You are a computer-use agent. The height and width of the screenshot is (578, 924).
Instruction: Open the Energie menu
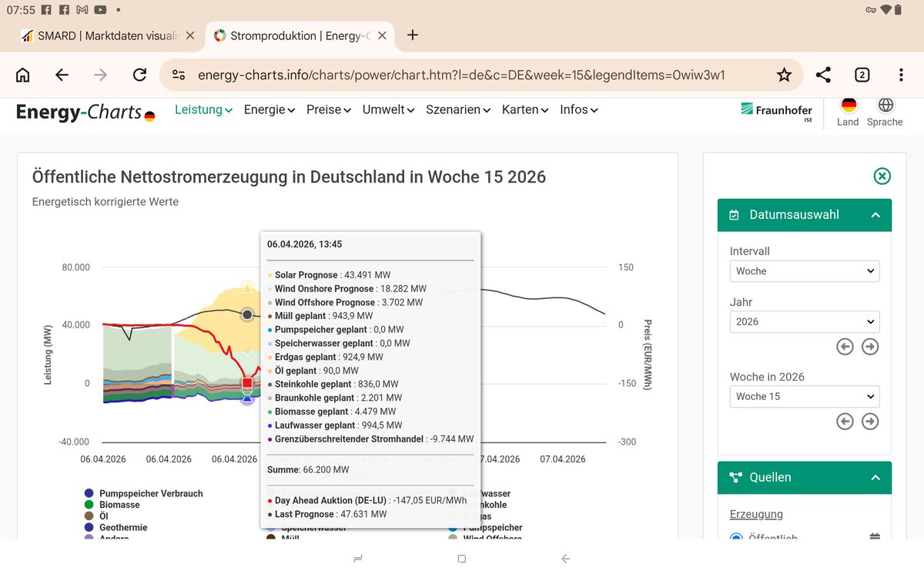tap(269, 109)
